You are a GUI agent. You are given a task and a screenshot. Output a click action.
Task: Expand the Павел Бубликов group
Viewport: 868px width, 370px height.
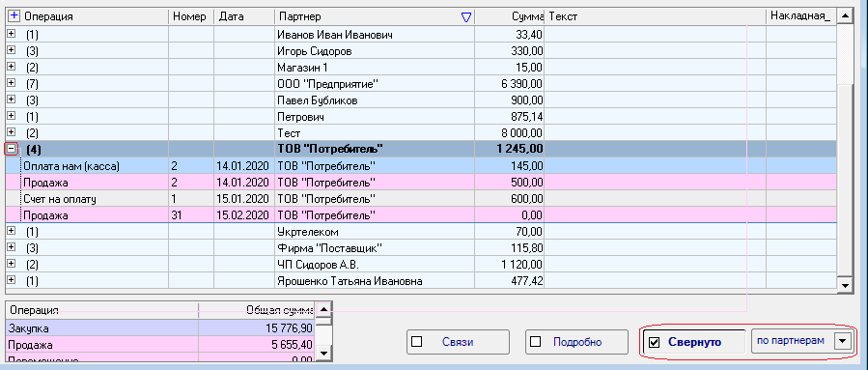click(x=11, y=100)
